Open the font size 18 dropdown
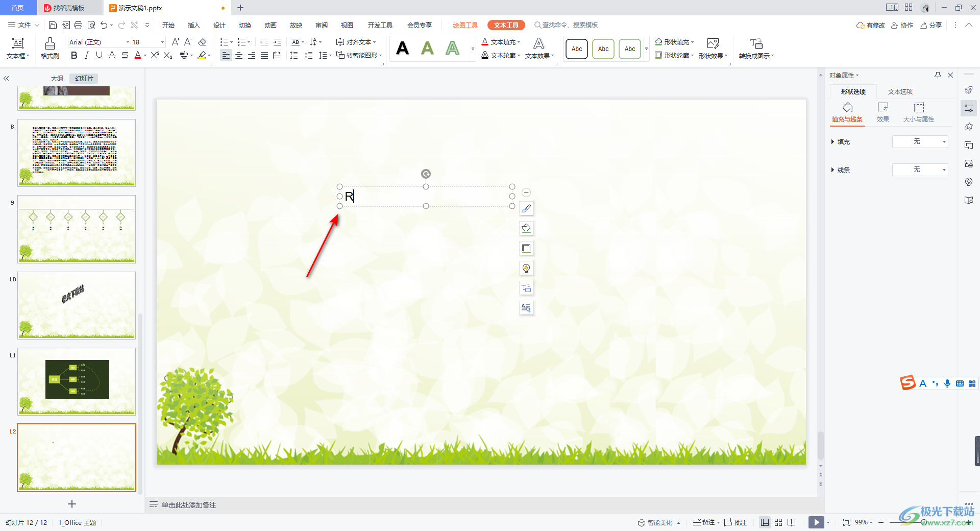The image size is (980, 531). [x=163, y=42]
